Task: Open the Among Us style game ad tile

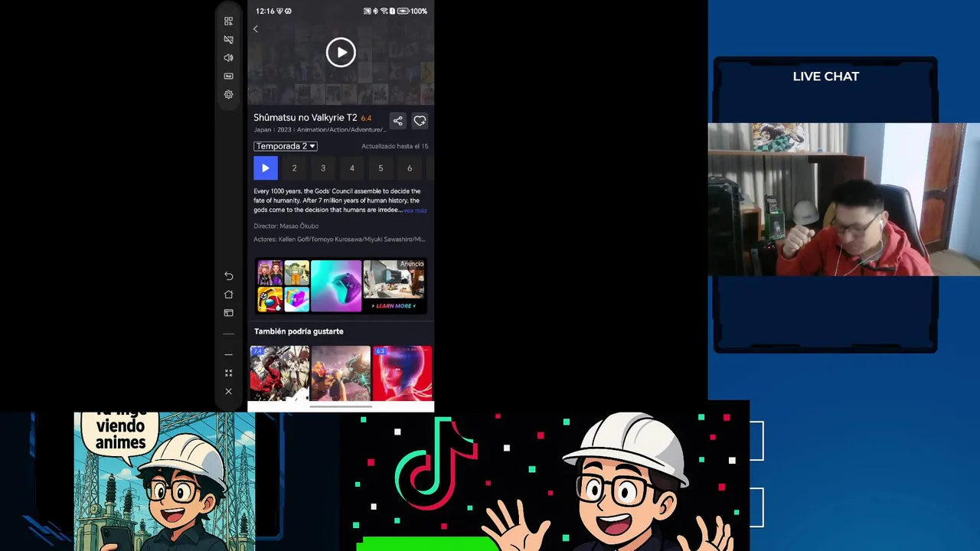Action: [x=269, y=299]
